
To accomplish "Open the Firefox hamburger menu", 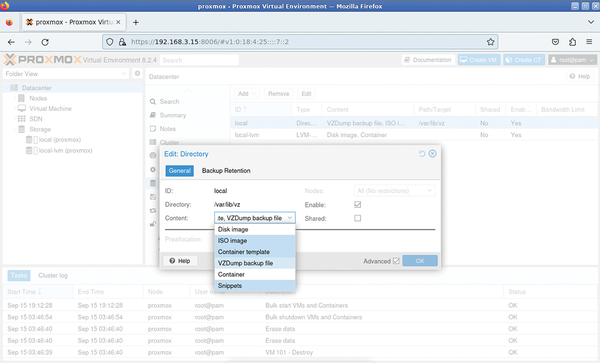I will click(x=589, y=42).
